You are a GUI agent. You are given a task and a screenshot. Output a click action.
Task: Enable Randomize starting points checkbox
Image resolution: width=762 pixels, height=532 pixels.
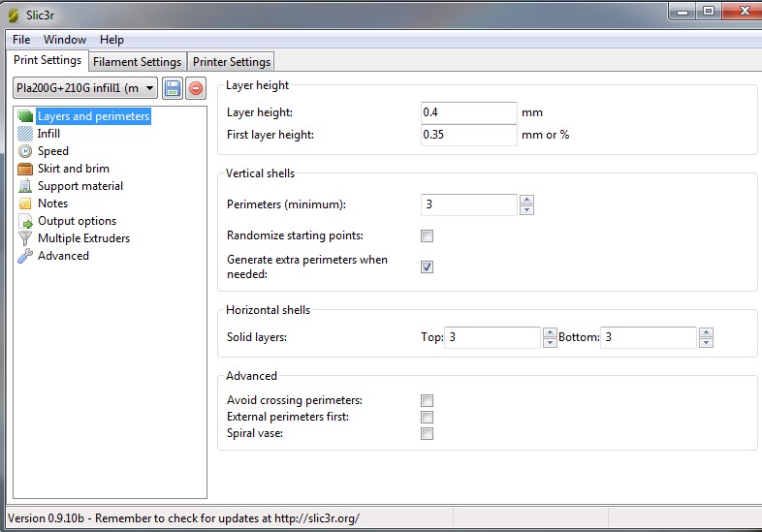[x=427, y=235]
